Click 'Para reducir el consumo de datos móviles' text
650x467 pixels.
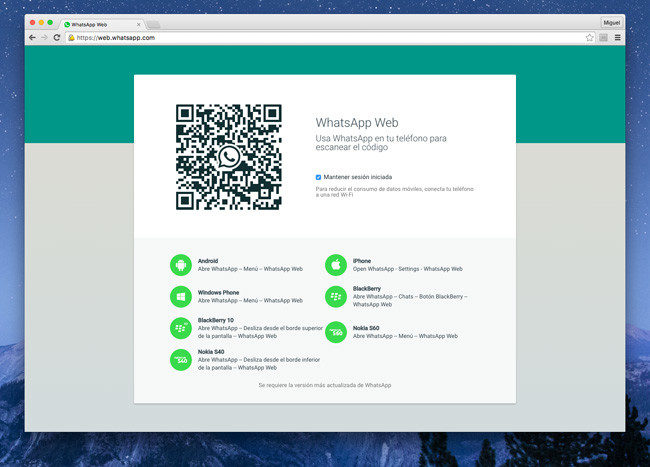coord(394,191)
